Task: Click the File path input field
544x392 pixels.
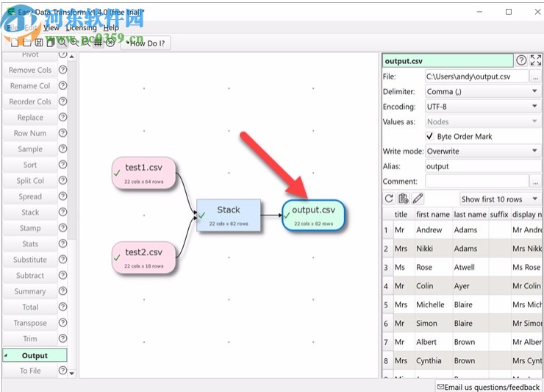Action: [476, 76]
